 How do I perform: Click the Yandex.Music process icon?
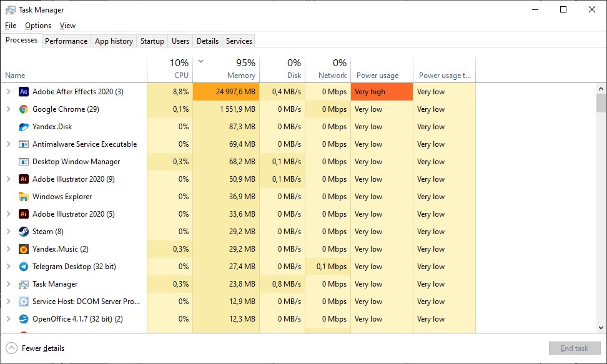point(24,249)
